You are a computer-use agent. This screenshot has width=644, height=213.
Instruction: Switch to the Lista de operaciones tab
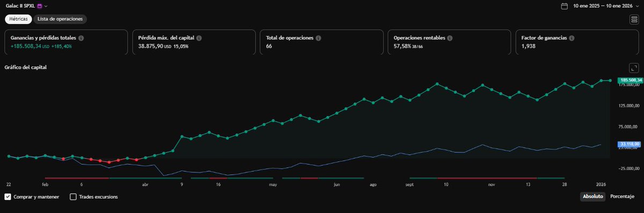pos(60,19)
